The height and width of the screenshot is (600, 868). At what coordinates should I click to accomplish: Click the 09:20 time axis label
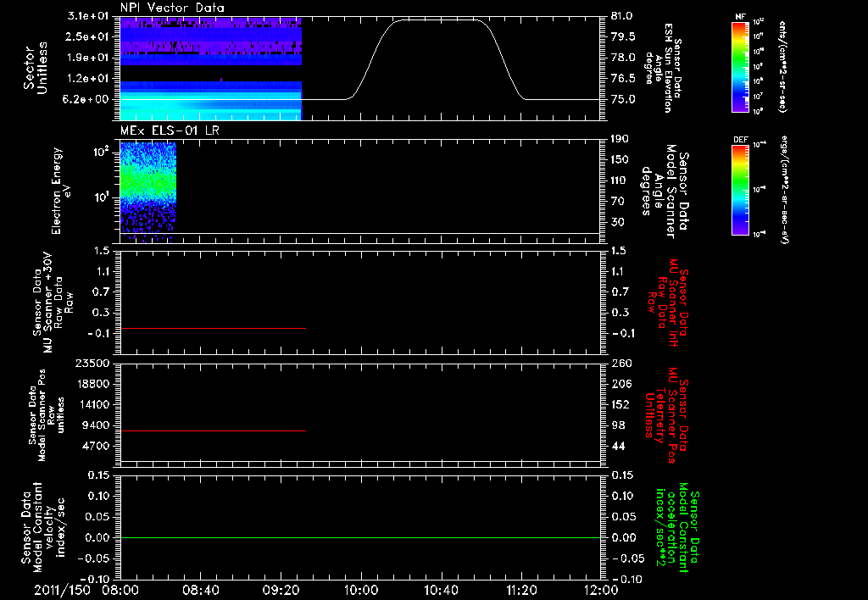pyautogui.click(x=280, y=590)
